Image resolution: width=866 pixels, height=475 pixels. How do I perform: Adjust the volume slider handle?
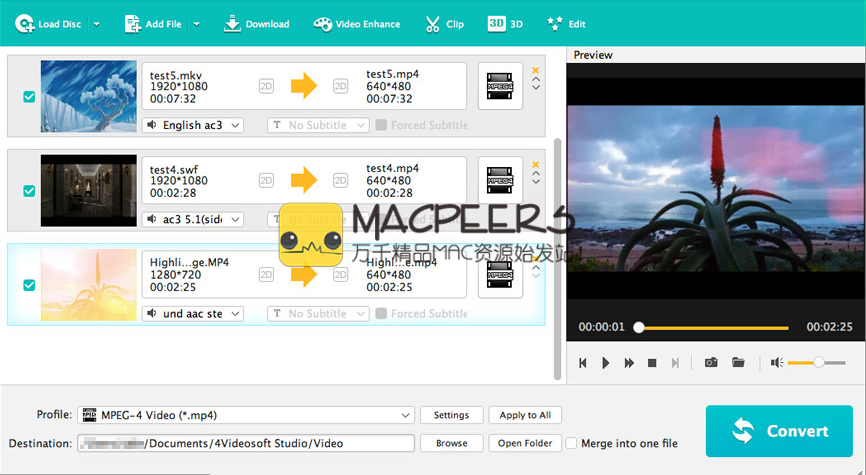(819, 362)
